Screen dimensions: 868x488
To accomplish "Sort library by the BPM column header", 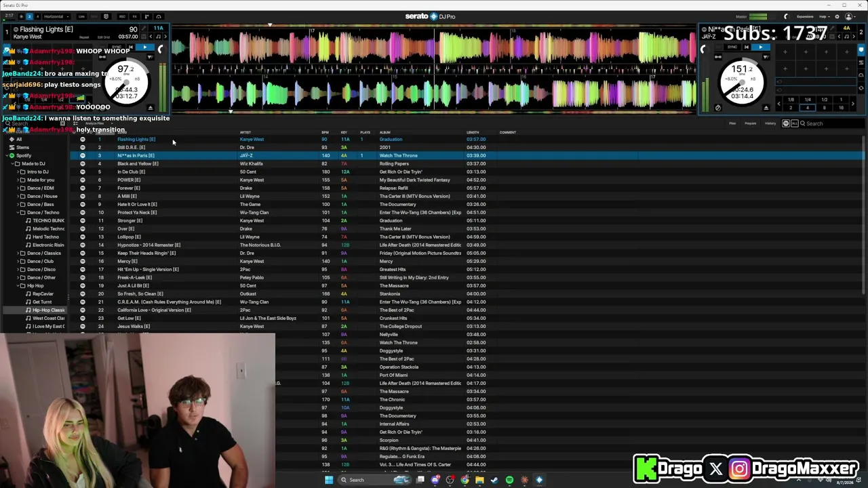I will [x=325, y=132].
